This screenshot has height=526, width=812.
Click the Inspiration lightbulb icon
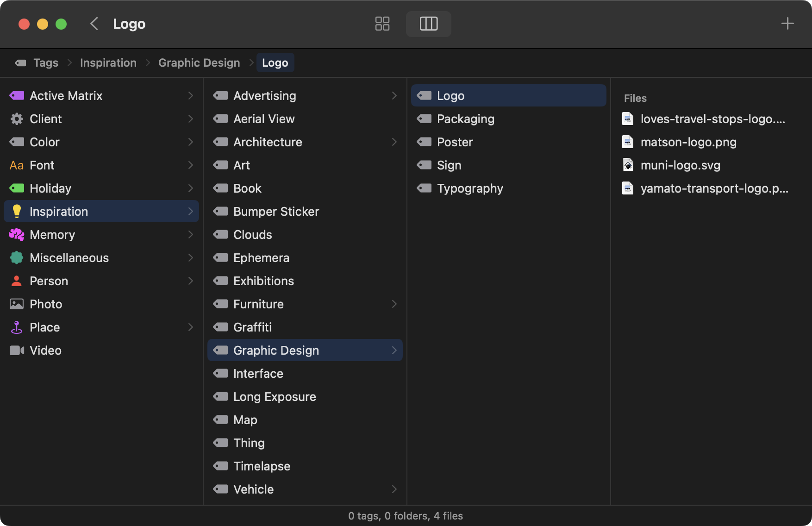point(17,211)
